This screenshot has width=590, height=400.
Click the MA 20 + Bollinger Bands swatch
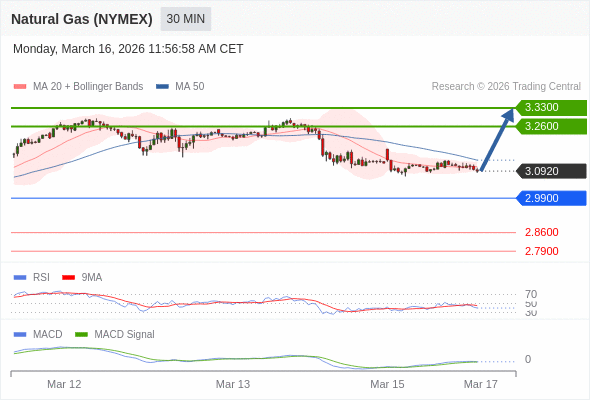[20, 87]
